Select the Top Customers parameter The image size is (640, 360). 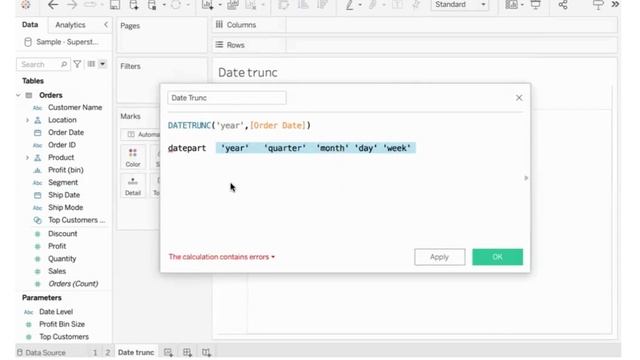click(x=64, y=337)
